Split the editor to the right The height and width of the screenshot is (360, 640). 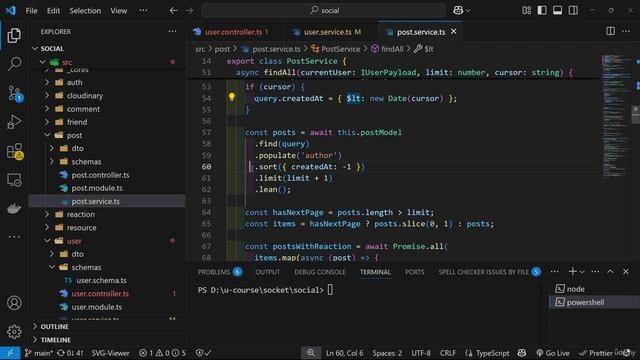[610, 31]
